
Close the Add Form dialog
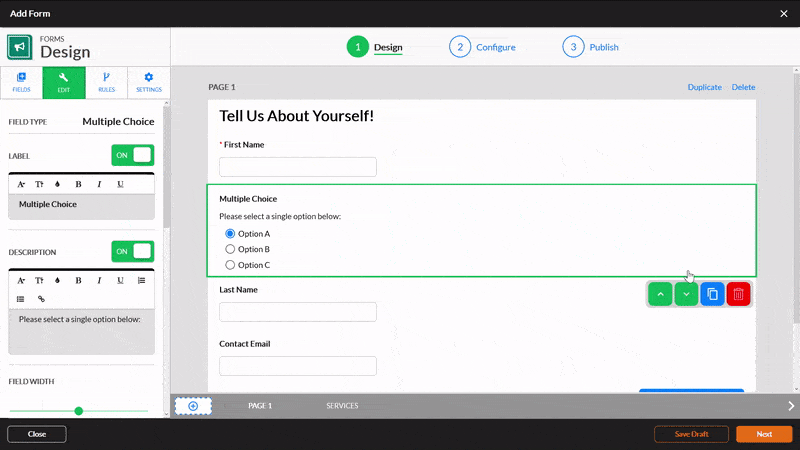pyautogui.click(x=784, y=14)
